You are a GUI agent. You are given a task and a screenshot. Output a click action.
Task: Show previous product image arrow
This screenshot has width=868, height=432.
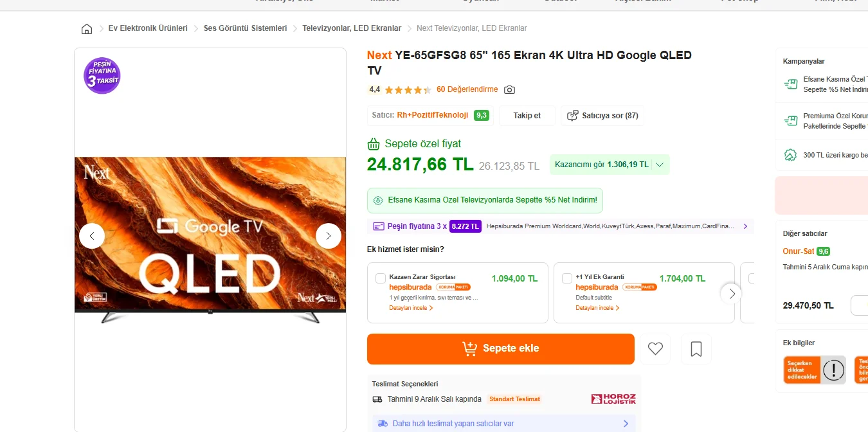[92, 236]
